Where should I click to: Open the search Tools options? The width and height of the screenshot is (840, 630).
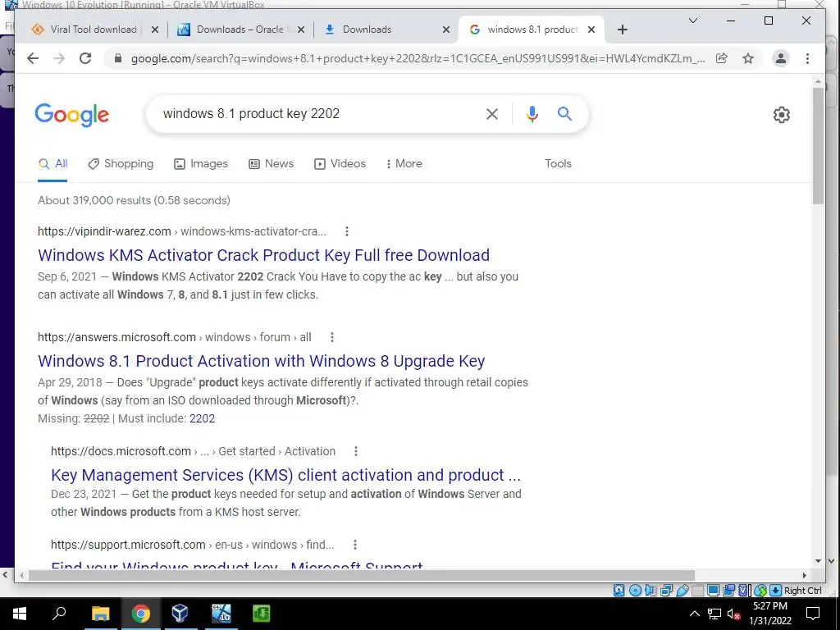click(x=558, y=164)
